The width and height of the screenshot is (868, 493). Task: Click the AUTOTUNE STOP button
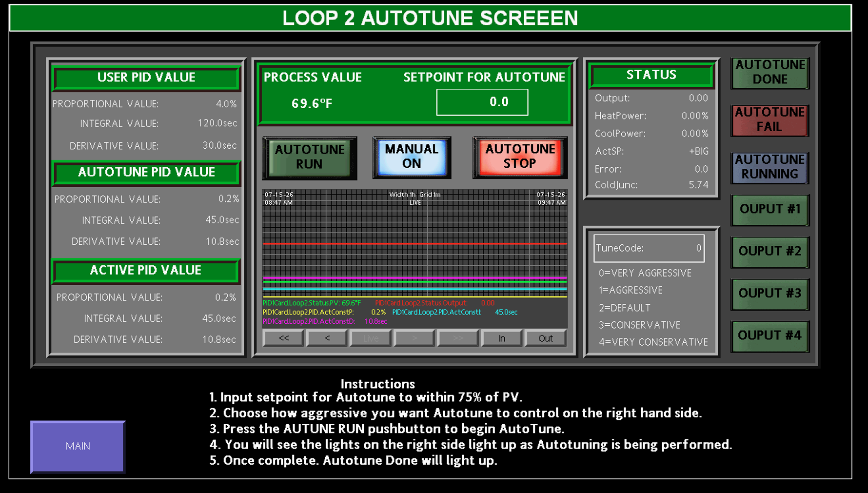(x=520, y=157)
